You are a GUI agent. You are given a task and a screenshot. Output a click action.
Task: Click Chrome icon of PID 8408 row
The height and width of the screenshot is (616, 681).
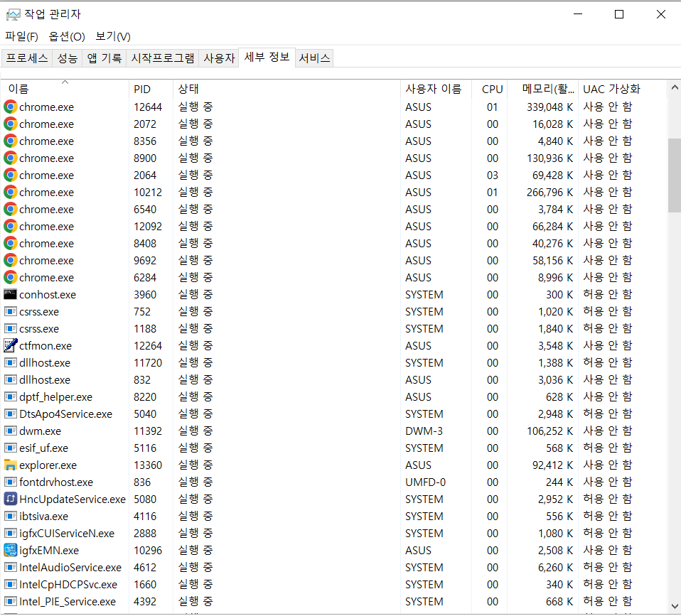11,244
